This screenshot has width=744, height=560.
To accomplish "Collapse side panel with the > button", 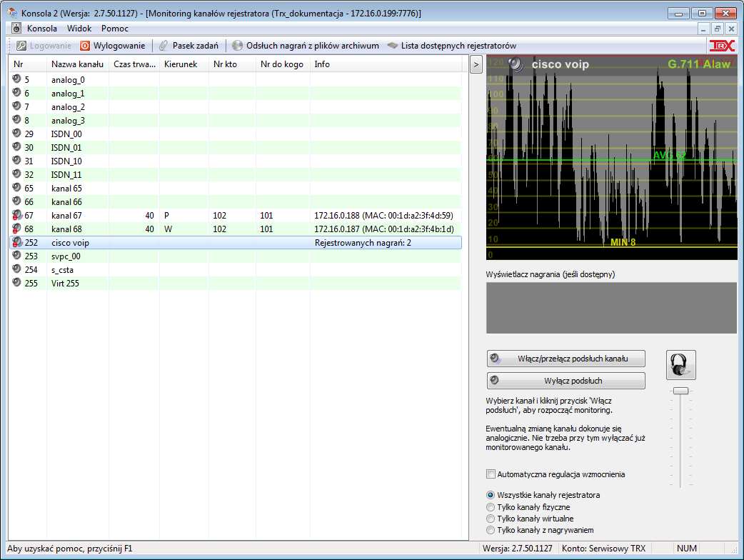I will (476, 64).
